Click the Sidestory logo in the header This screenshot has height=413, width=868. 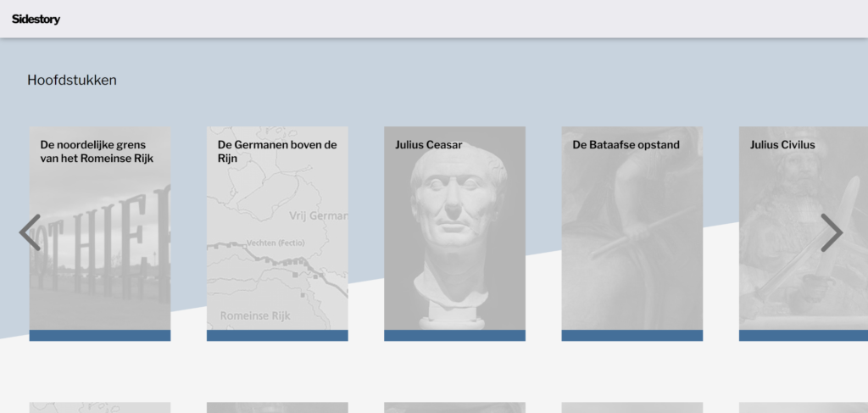[x=36, y=19]
